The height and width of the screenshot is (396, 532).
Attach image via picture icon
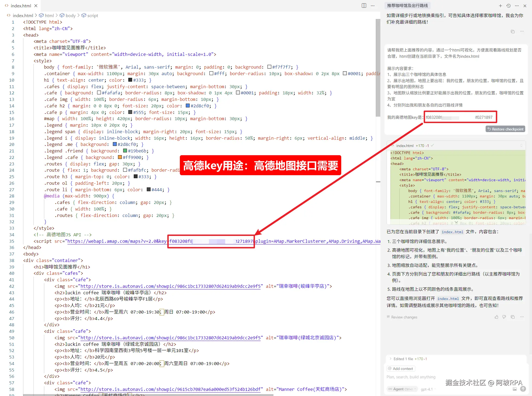(x=515, y=389)
